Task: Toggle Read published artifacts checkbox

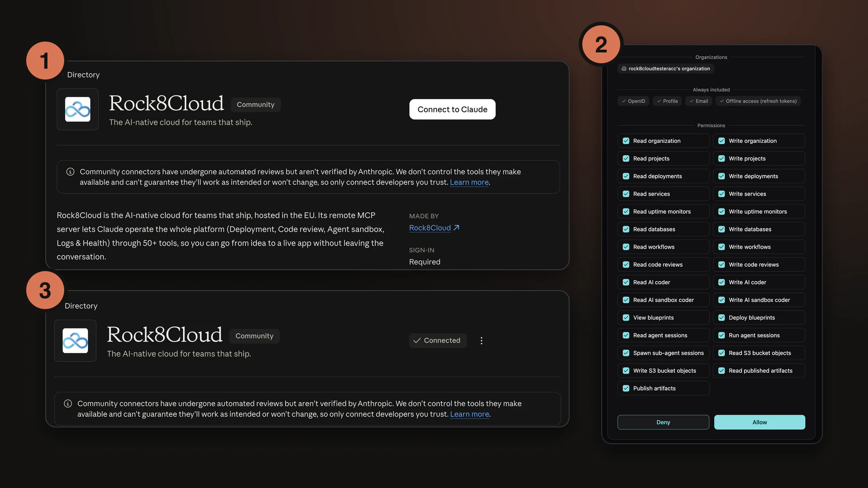Action: [x=722, y=371]
